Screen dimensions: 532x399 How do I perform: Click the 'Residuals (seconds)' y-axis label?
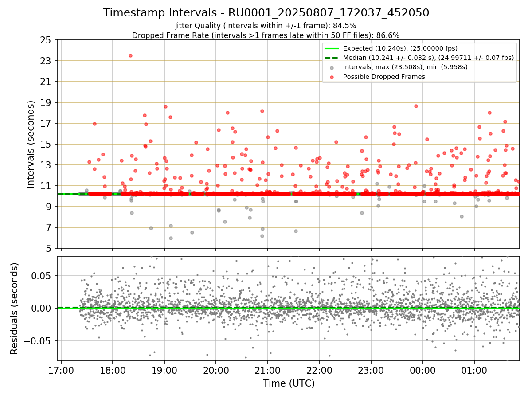tap(15, 309)
